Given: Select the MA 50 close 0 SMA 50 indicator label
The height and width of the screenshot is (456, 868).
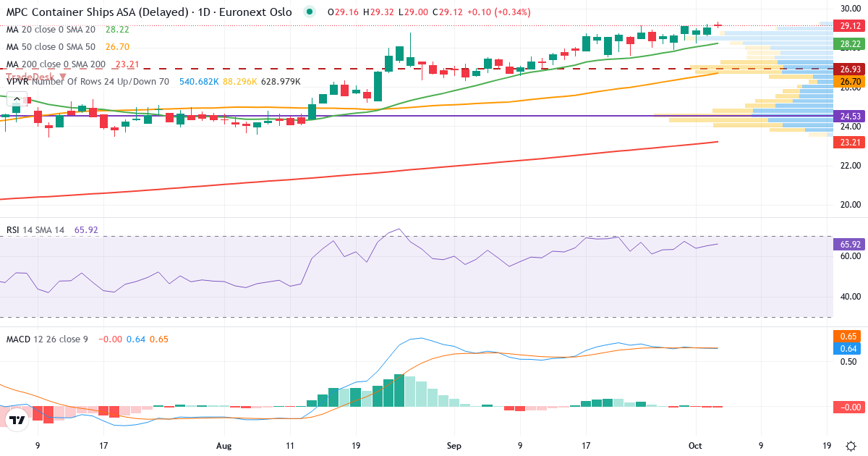Looking at the screenshot, I should 51,47.
